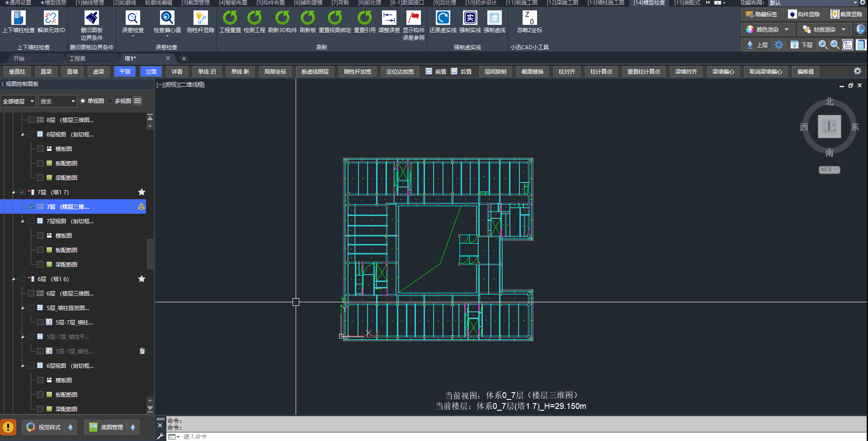Open the [15]装配式 ribbon tab
The width and height of the screenshot is (868, 441).
687,3
